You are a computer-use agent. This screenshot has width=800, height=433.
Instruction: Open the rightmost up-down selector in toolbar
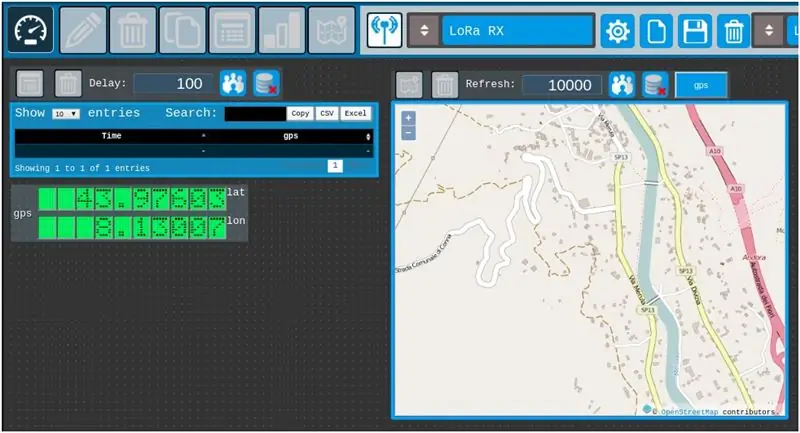pyautogui.click(x=769, y=31)
